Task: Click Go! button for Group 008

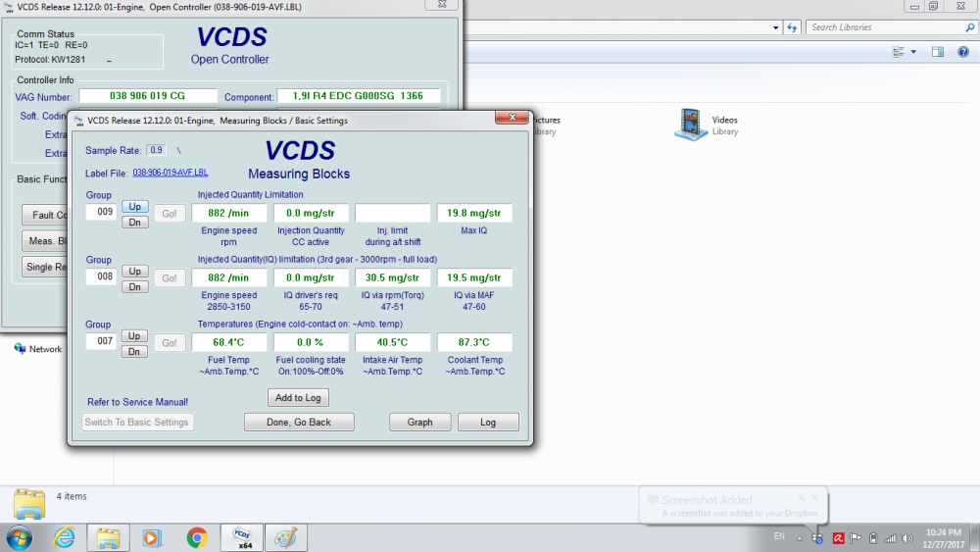Action: (170, 278)
